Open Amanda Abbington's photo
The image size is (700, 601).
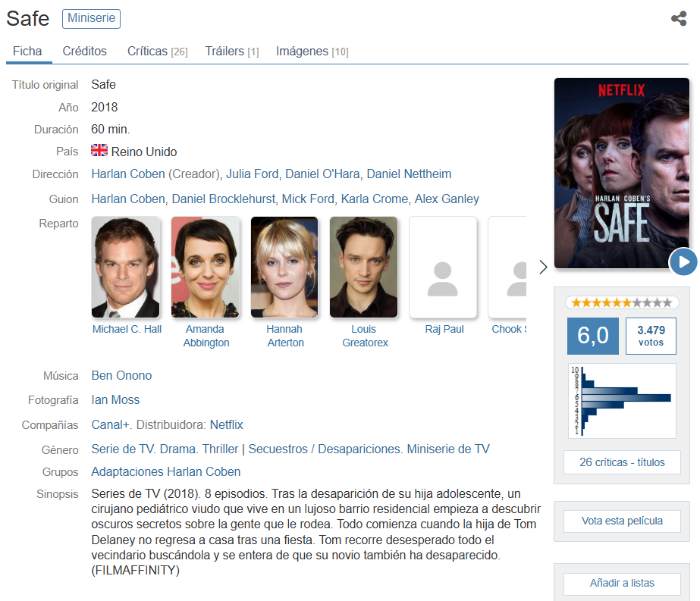tap(206, 268)
